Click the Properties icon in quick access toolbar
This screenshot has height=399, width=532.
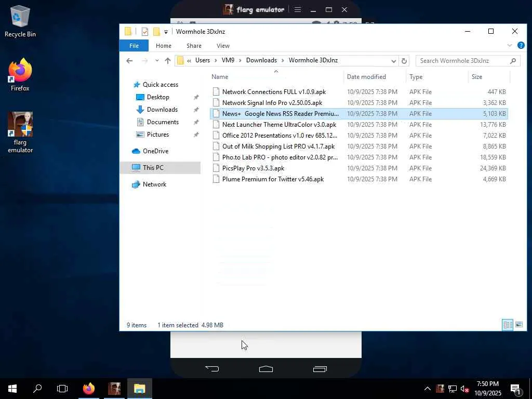click(145, 32)
